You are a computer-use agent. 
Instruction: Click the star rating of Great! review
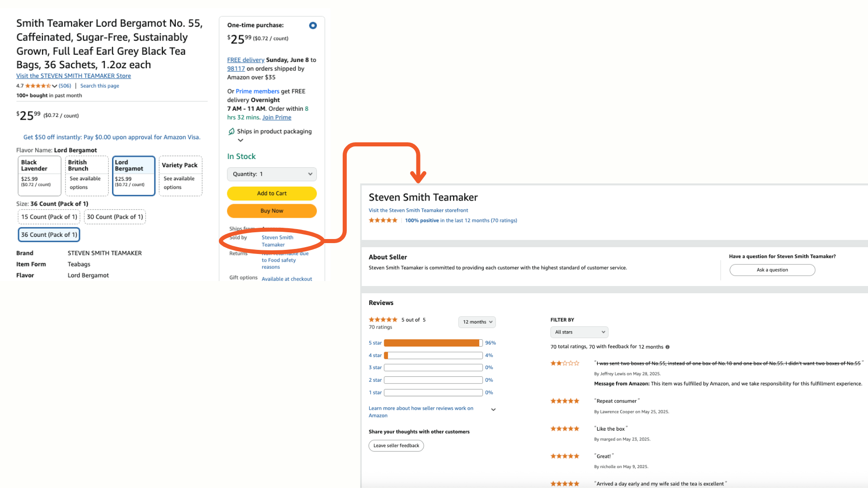(565, 456)
